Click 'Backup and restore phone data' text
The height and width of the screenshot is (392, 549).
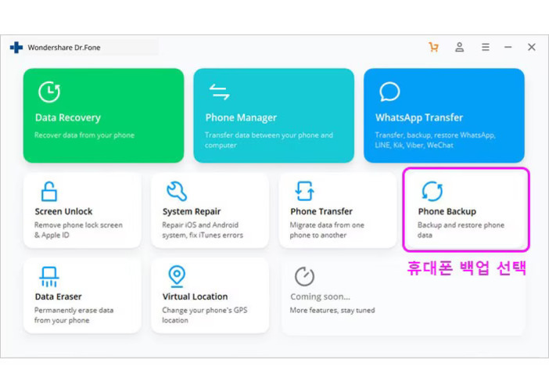tap(461, 230)
